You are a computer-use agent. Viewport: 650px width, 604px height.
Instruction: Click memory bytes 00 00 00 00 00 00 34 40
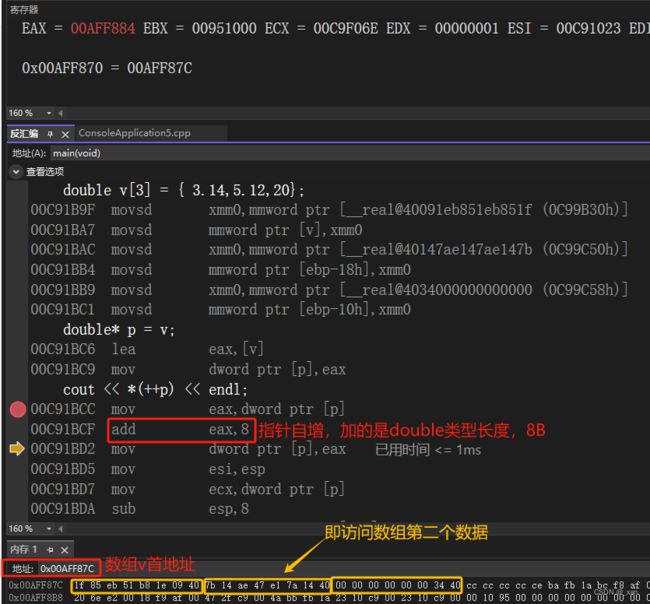[398, 585]
